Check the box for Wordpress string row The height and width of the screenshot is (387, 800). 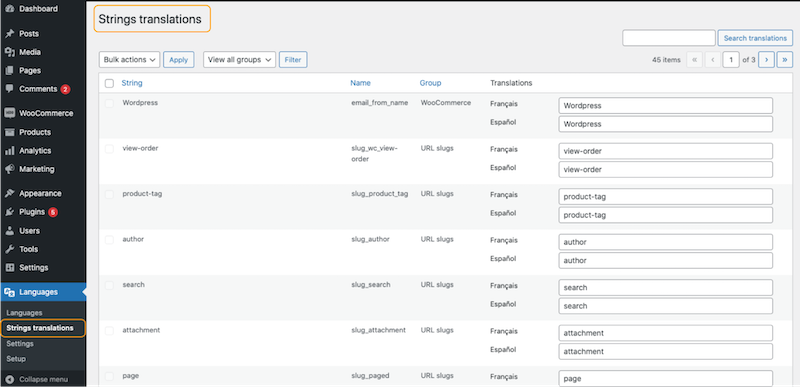coord(109,103)
